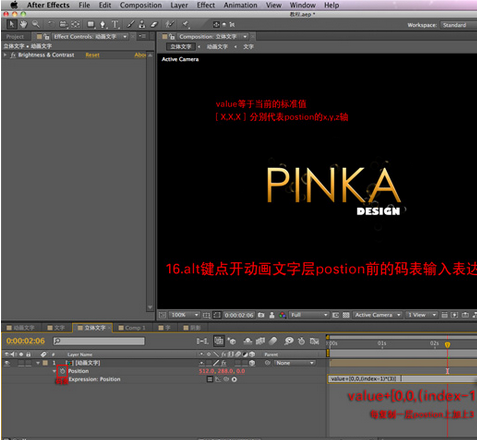This screenshot has width=477, height=440.
Task: Toggle video visibility eye of layer 1
Action: 7,363
